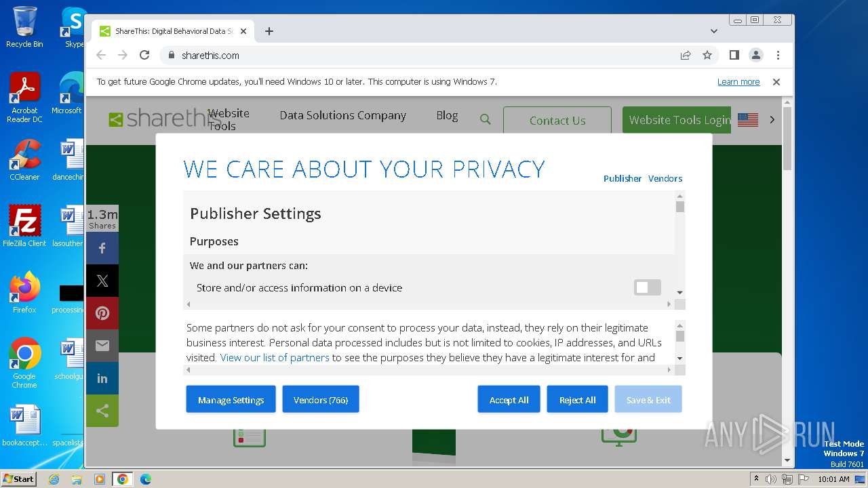Reload the page in Chrome

(x=144, y=55)
